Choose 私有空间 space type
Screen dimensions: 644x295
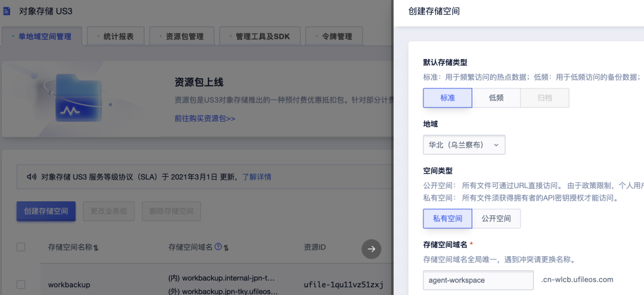pyautogui.click(x=447, y=219)
